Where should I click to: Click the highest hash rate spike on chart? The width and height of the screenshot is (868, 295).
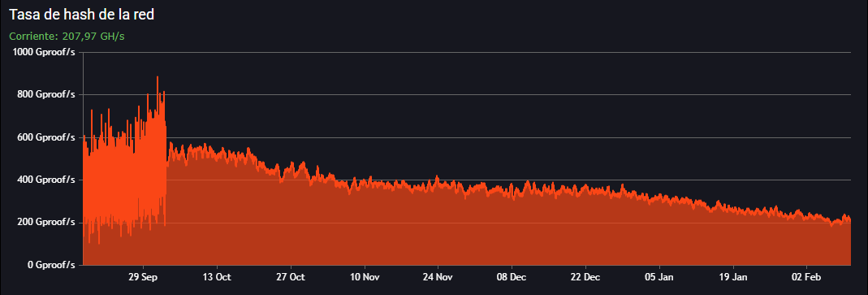coord(158,77)
